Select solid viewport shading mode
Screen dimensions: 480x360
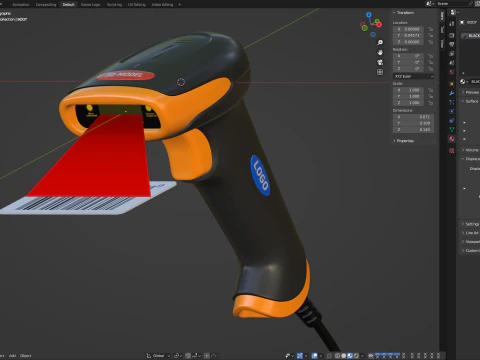coord(344,356)
